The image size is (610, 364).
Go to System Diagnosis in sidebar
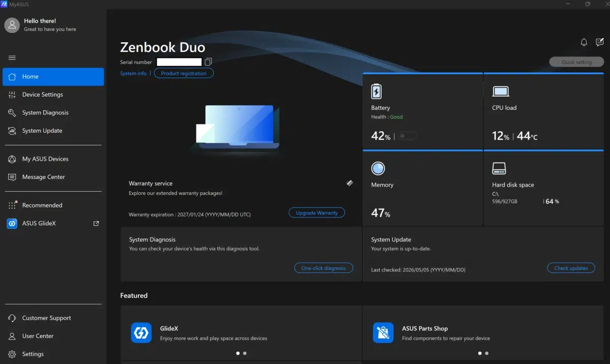click(53, 112)
